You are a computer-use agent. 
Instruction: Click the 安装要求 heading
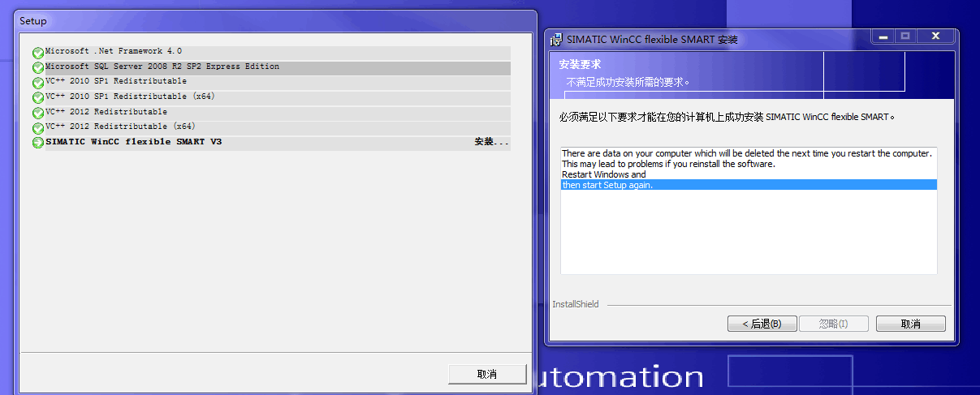[x=580, y=64]
